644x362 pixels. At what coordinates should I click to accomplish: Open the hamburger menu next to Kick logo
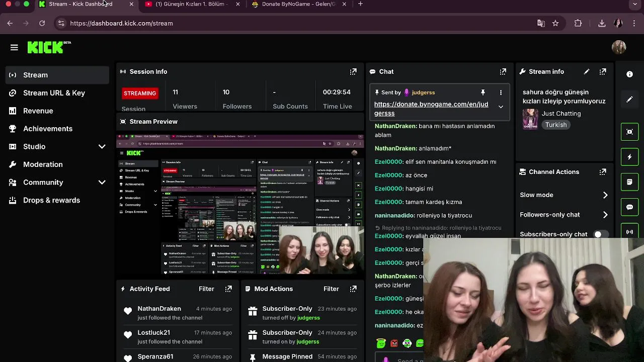[x=14, y=47]
